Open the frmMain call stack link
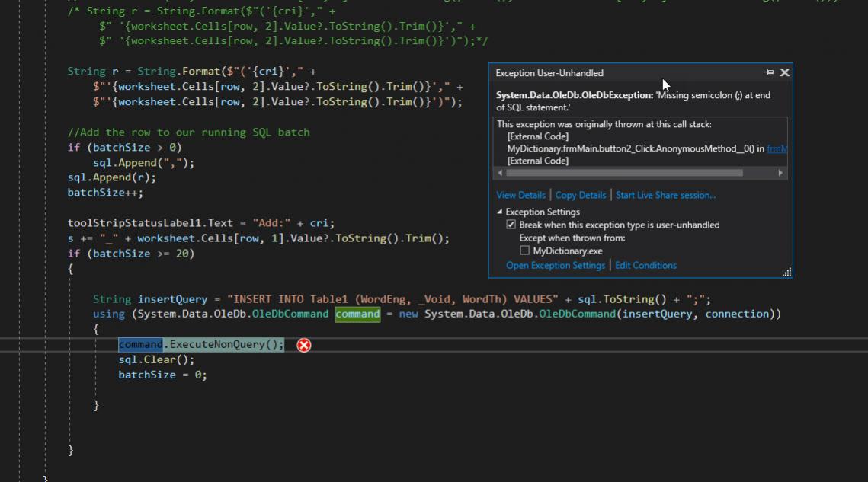This screenshot has width=868, height=482. (777, 148)
